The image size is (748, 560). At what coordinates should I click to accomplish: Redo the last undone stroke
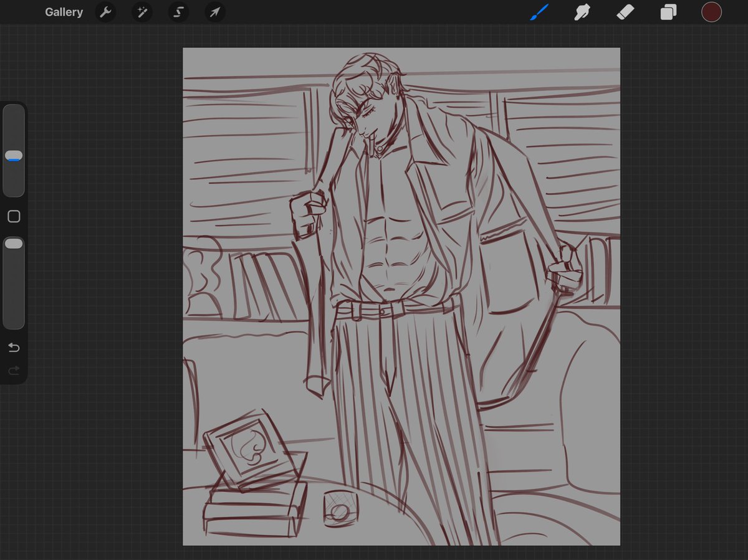tap(14, 371)
